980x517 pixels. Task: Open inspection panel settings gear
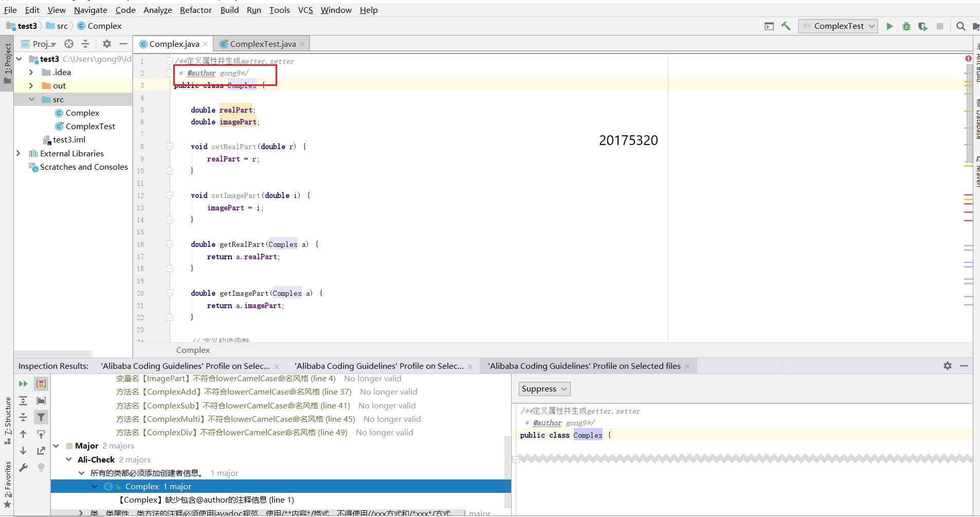point(948,366)
